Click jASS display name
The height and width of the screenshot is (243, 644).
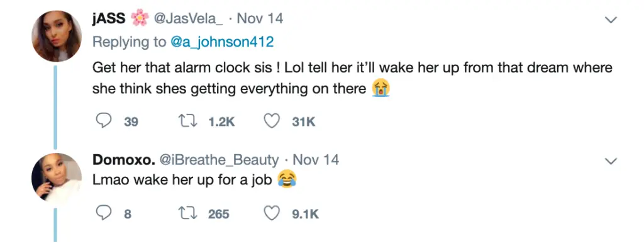click(x=108, y=19)
